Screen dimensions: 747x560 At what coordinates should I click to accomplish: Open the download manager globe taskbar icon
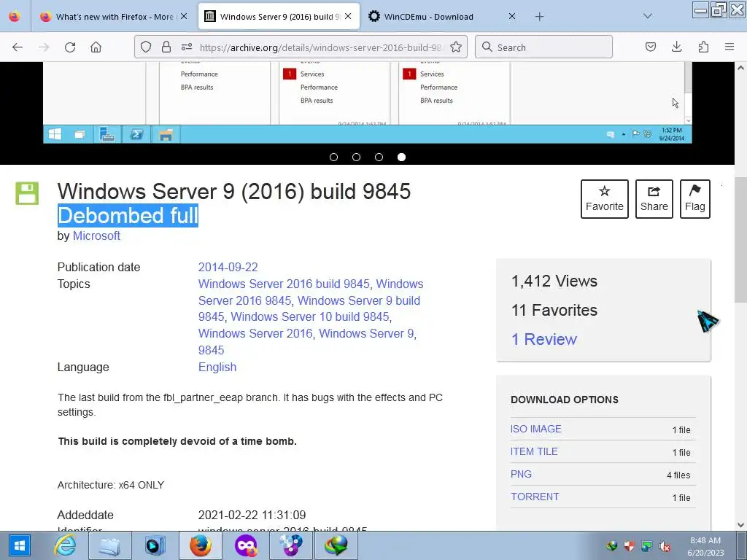[x=336, y=545]
